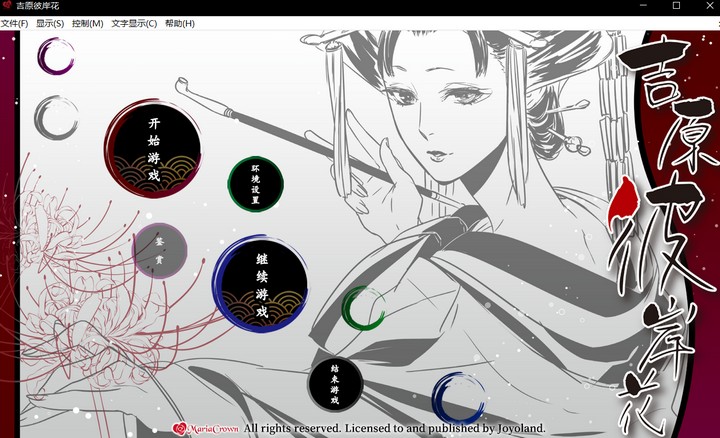Open the 控制(M) menu

point(87,23)
